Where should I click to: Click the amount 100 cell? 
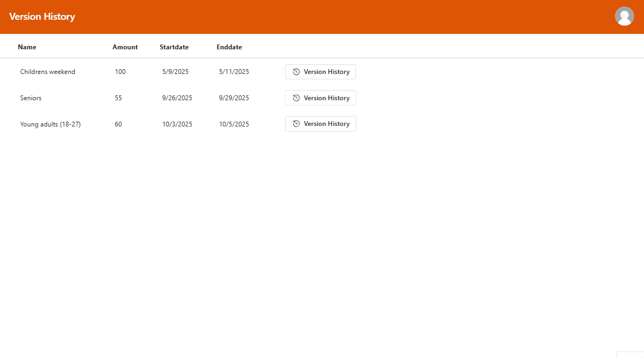click(x=120, y=72)
